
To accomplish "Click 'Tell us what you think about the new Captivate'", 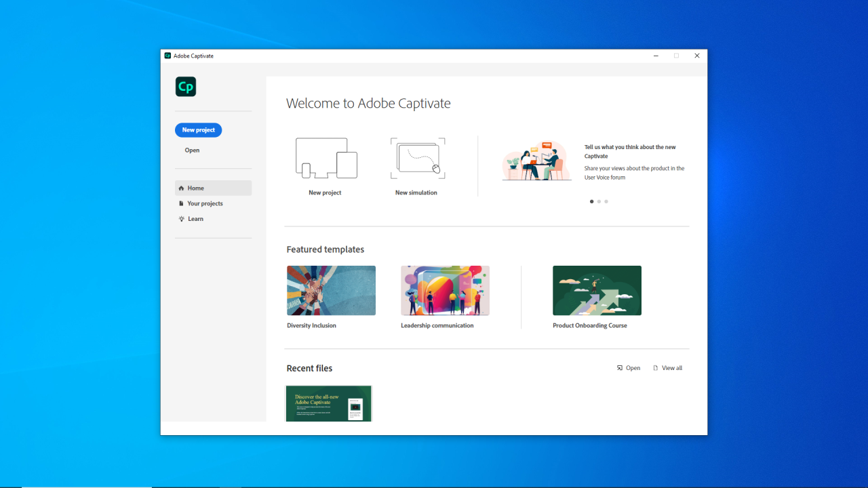I will (x=630, y=152).
